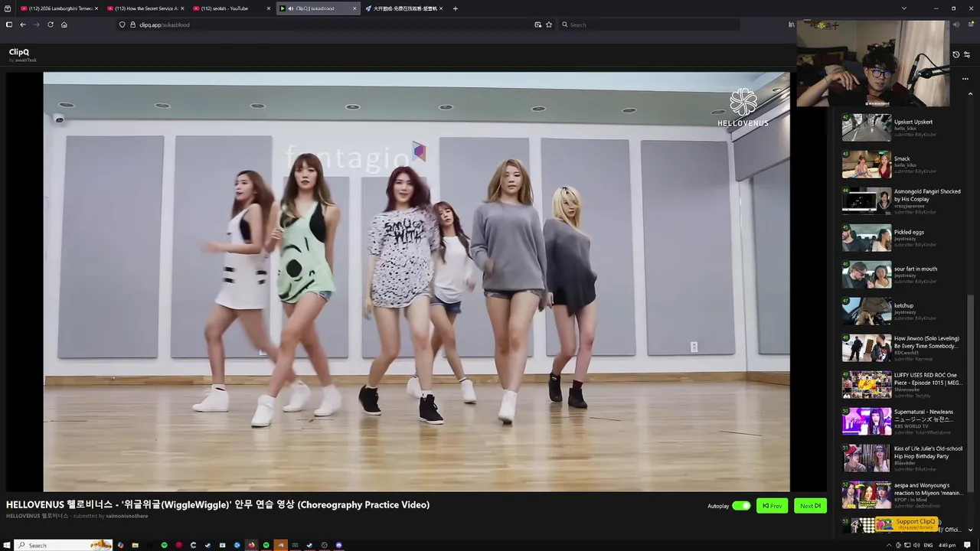Screen dimensions: 980x551
Task: Reload the ClipQ page
Action: pyautogui.click(x=51, y=24)
